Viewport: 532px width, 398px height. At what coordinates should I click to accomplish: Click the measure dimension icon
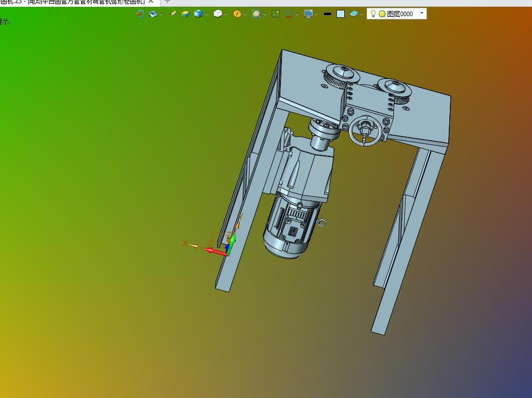(x=289, y=14)
